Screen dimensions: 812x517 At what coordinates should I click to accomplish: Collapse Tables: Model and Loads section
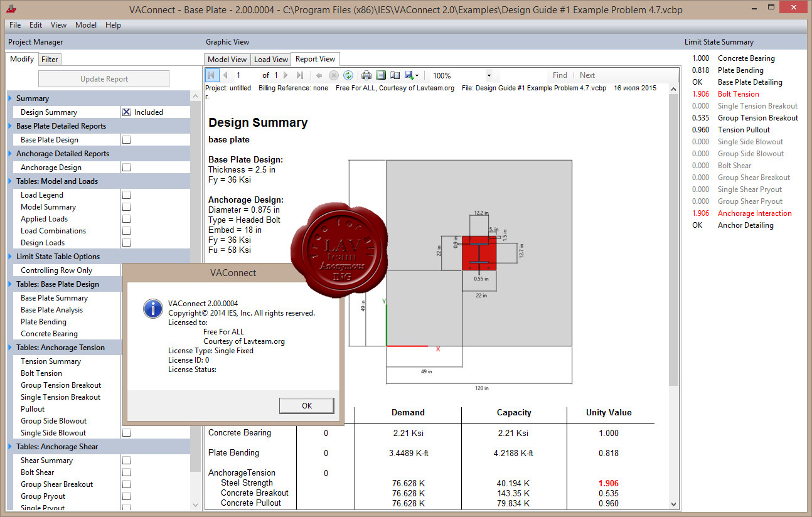tap(10, 181)
